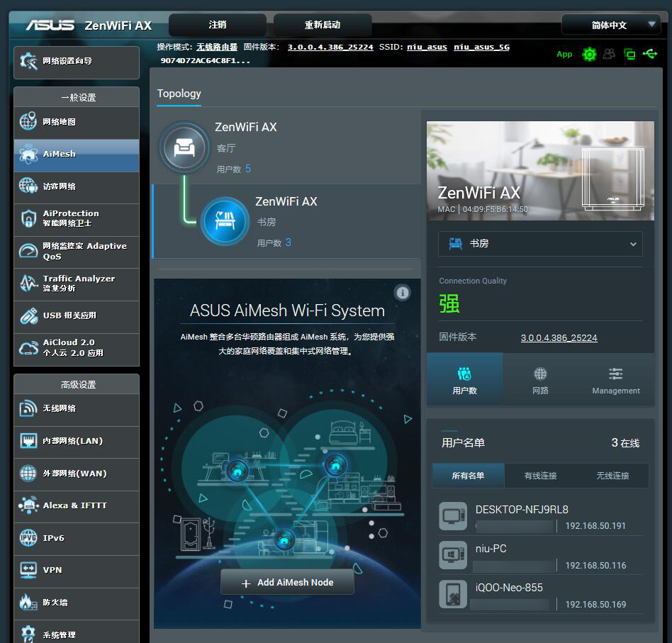
Task: Click the USB status icon in top bar
Action: coord(650,54)
